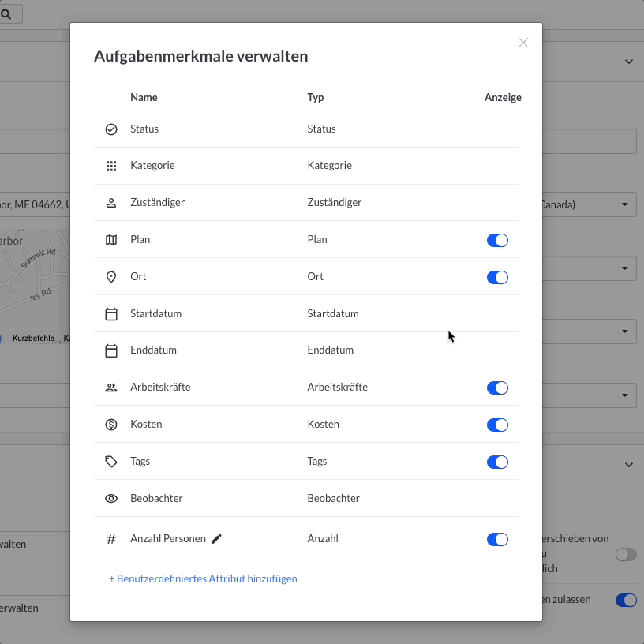The height and width of the screenshot is (644, 644).
Task: Click the Status checkmark icon
Action: [111, 129]
